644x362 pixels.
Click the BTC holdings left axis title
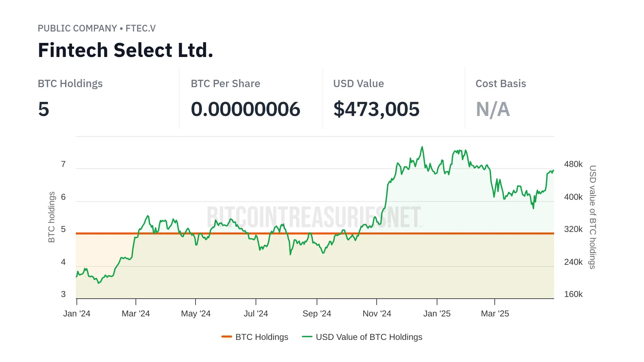pos(51,217)
